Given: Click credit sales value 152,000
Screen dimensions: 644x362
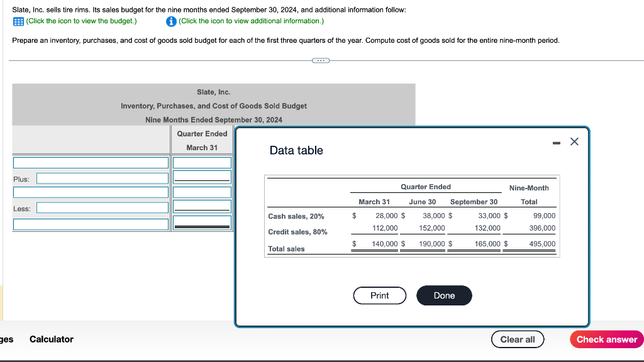Looking at the screenshot, I should coord(432,228).
